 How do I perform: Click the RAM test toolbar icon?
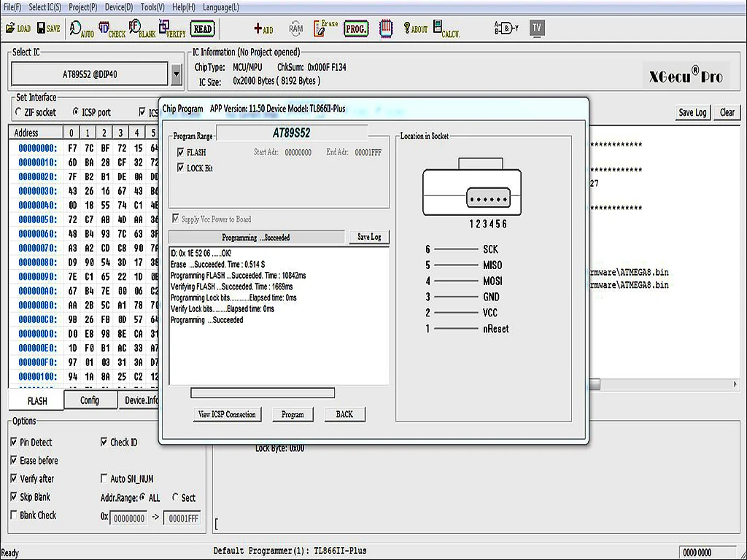(295, 28)
